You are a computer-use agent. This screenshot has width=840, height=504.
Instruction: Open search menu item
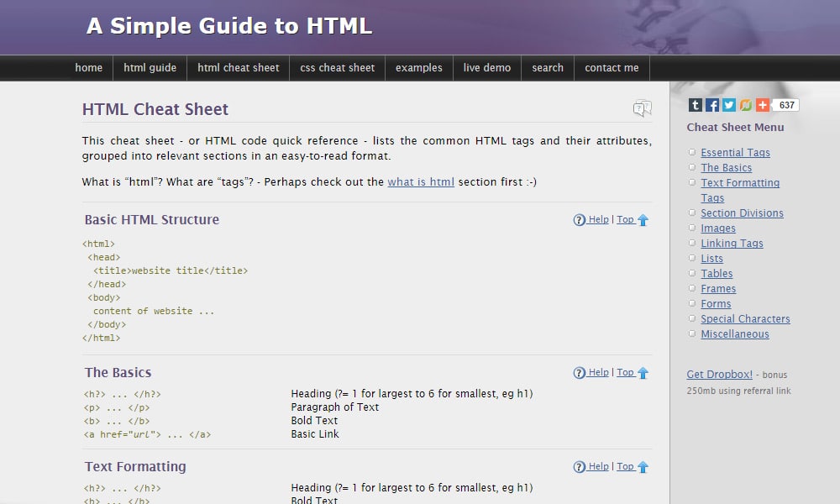click(x=548, y=68)
